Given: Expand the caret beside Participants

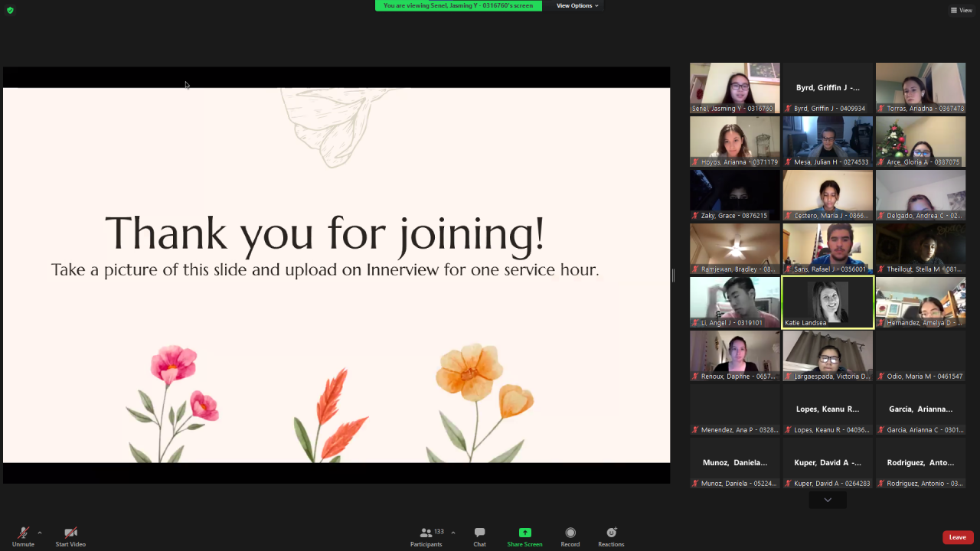Looking at the screenshot, I should tap(453, 533).
